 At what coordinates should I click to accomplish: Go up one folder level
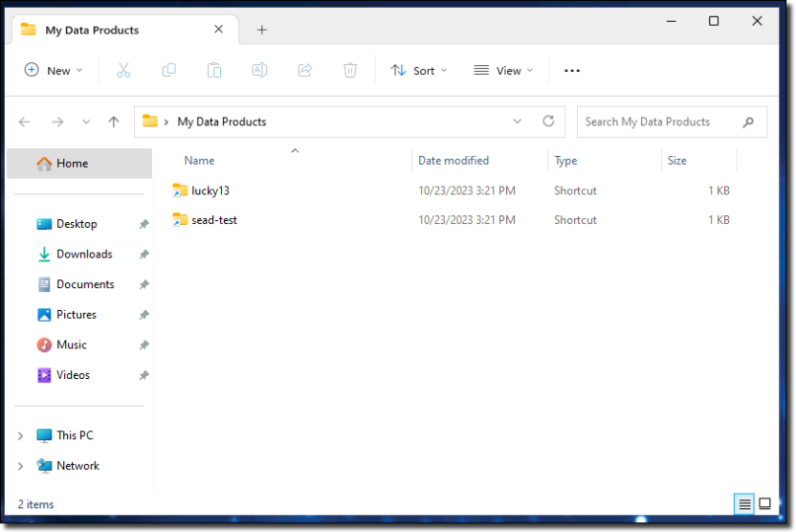(x=114, y=122)
